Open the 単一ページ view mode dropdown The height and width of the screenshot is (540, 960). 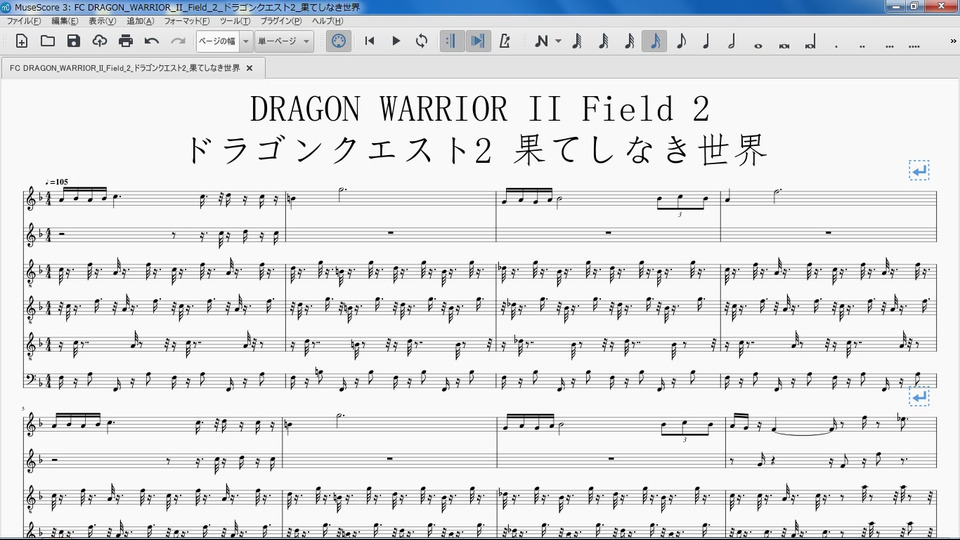tap(284, 41)
